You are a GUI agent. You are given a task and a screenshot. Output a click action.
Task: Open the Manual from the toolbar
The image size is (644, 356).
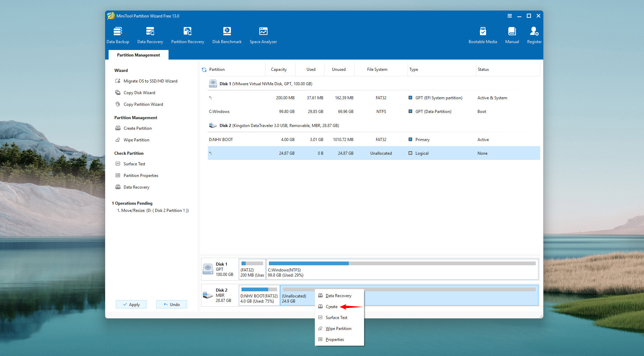point(512,35)
